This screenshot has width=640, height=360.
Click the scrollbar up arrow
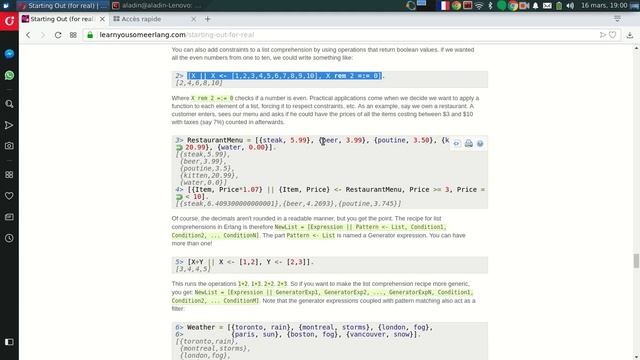coord(636,48)
